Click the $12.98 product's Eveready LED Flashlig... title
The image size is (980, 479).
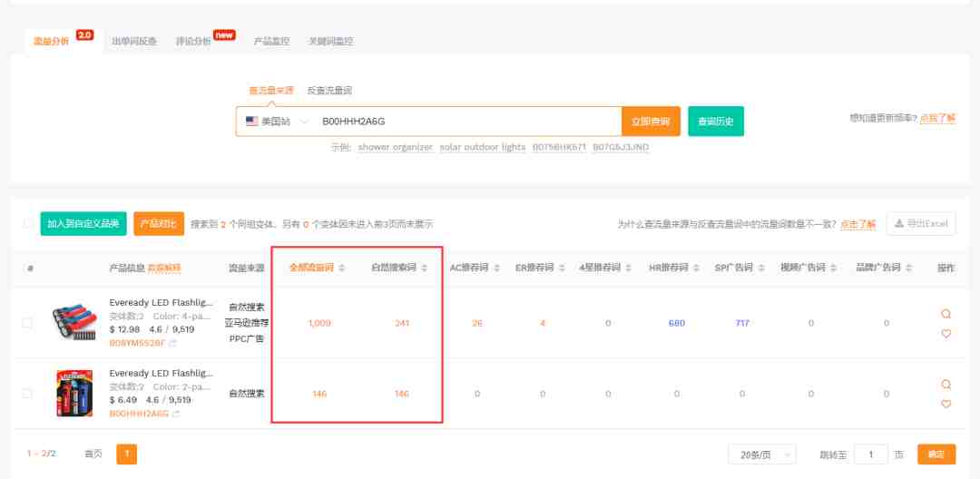pos(162,302)
